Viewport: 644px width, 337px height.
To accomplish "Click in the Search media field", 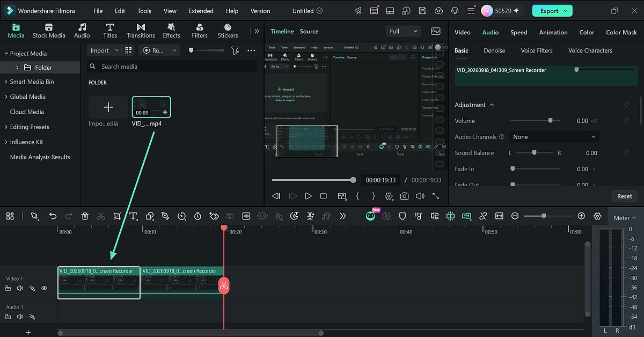I will click(172, 67).
